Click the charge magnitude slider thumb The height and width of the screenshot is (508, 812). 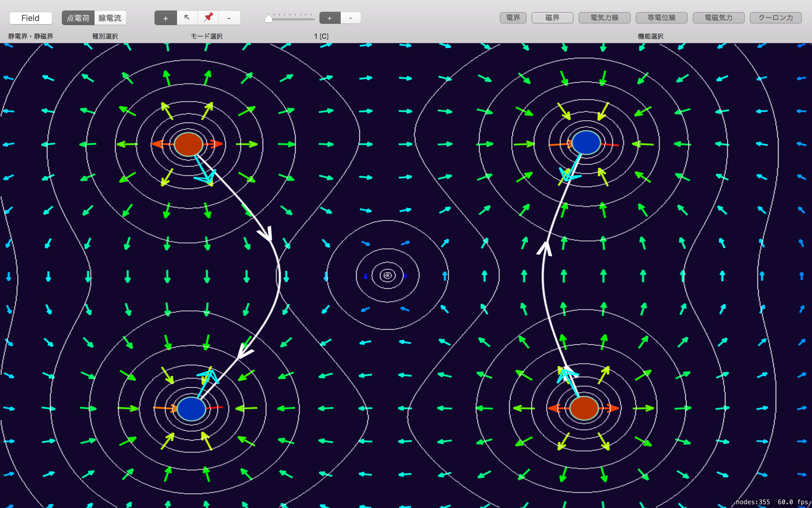click(268, 18)
